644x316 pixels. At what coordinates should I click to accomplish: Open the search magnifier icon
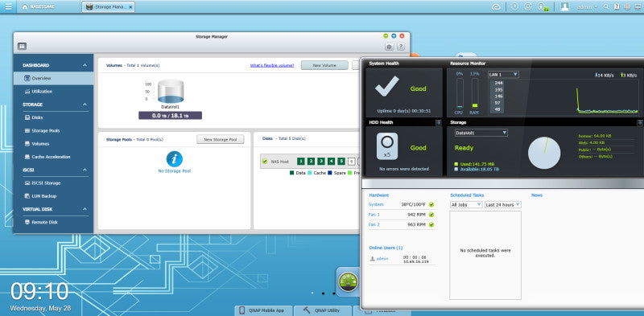click(605, 6)
